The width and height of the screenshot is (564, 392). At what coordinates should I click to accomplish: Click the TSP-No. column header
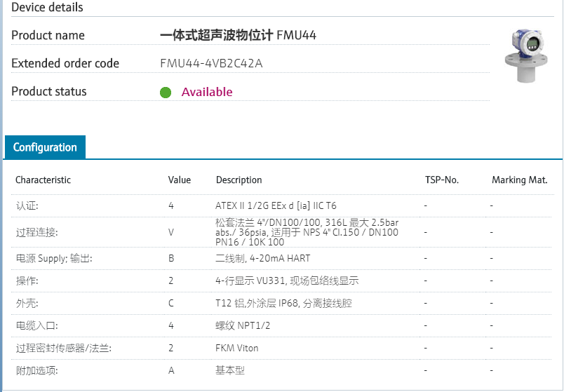point(442,180)
